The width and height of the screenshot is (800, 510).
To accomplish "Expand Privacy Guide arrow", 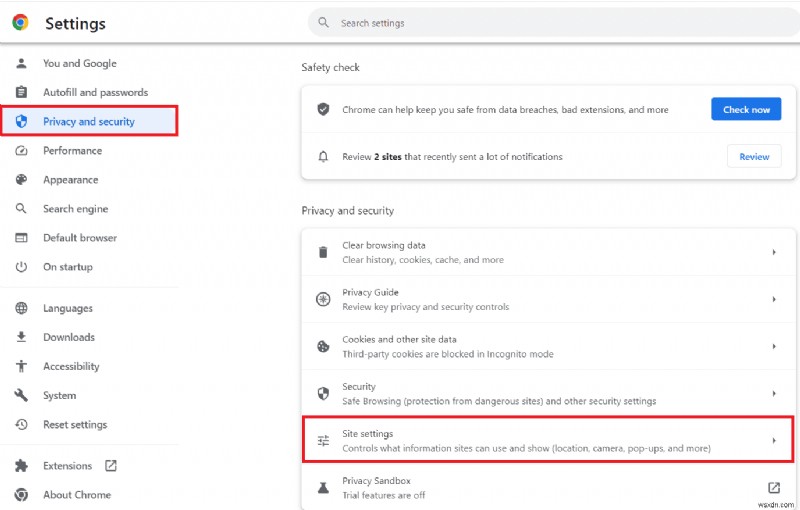I will [774, 299].
